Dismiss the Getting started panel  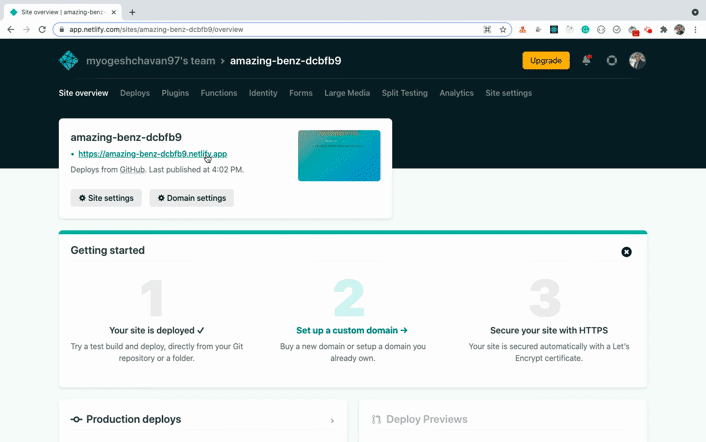pos(626,252)
